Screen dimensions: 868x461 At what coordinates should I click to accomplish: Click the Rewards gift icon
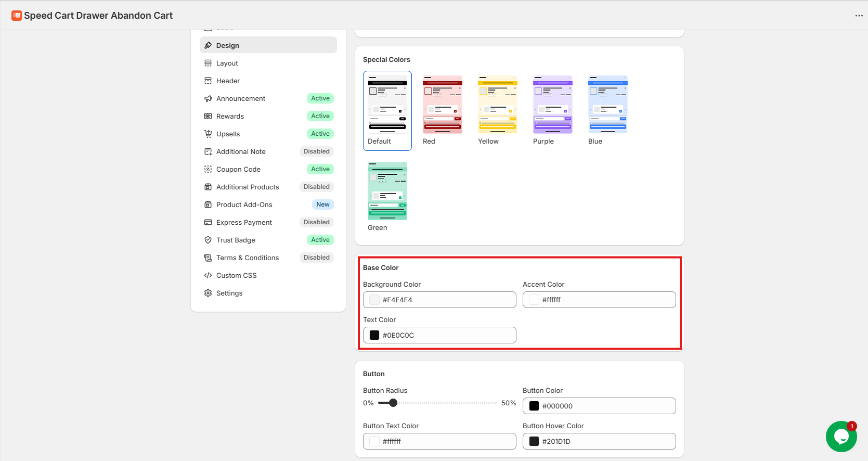(208, 116)
